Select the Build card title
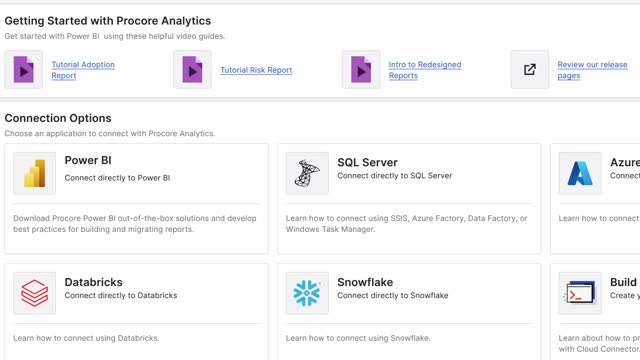 coord(624,282)
